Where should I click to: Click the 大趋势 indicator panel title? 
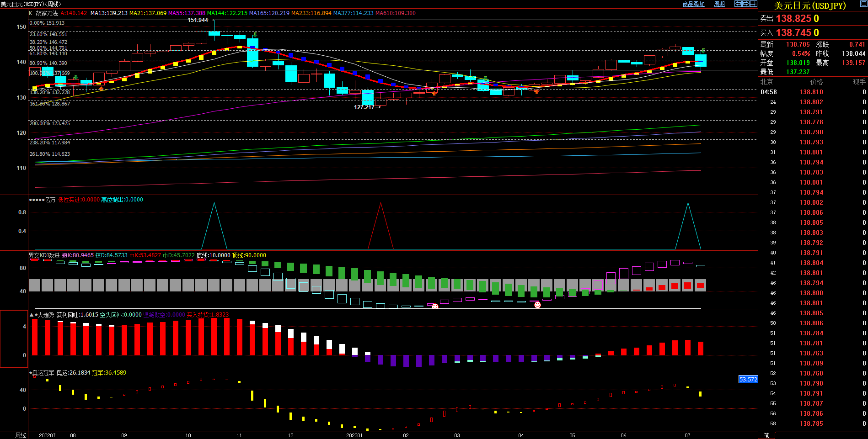[45, 315]
